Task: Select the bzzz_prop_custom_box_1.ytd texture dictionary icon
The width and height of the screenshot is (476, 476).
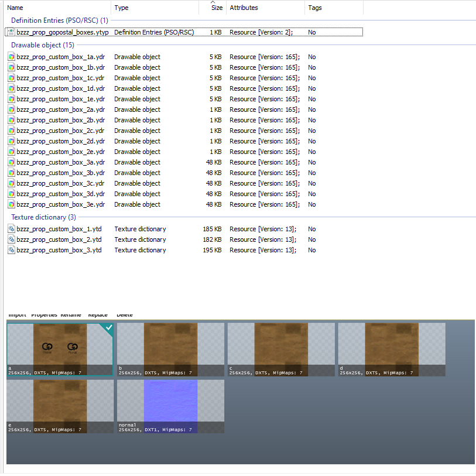Action: coord(11,229)
